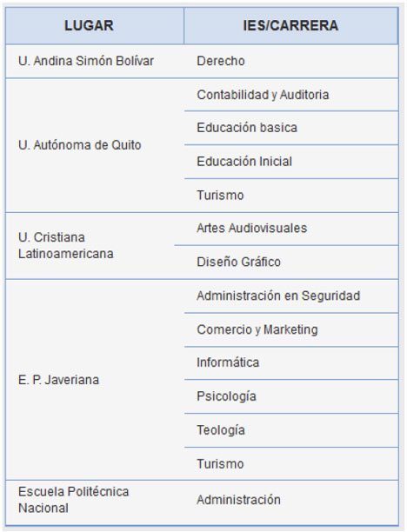Select Administración en Seguridad entry
The width and height of the screenshot is (407, 532).
(291, 296)
